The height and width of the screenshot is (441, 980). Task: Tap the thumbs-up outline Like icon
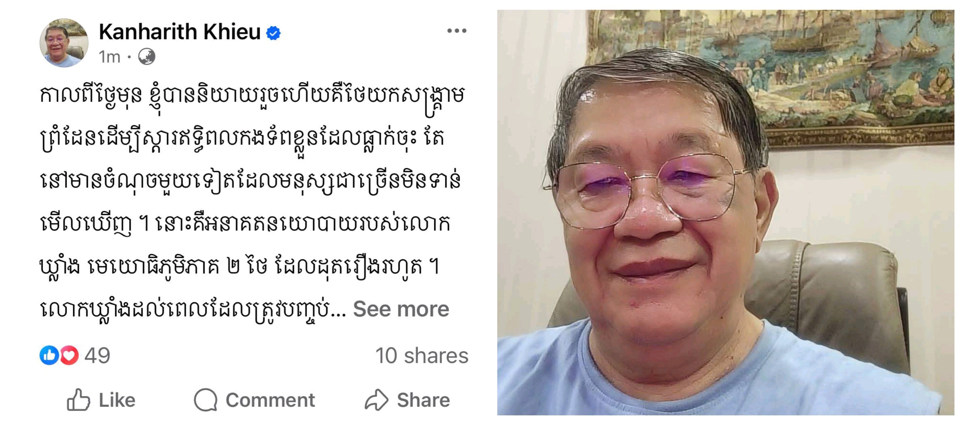(x=78, y=400)
